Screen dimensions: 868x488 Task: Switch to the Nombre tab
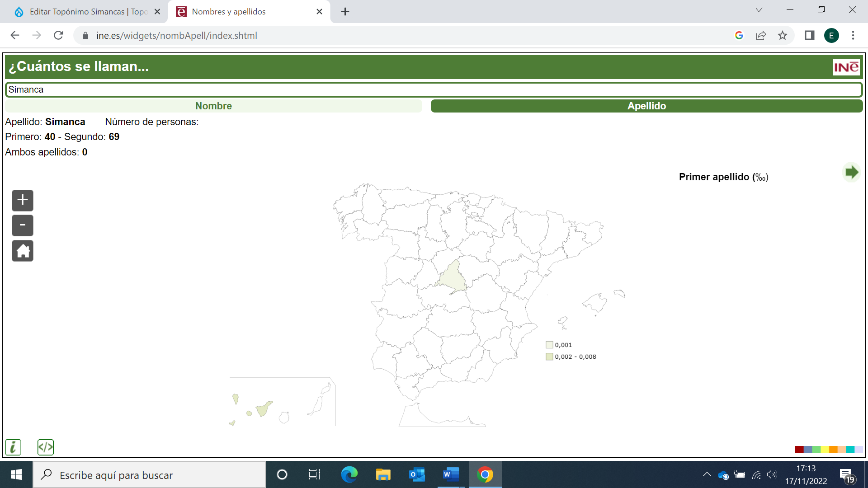click(x=213, y=106)
